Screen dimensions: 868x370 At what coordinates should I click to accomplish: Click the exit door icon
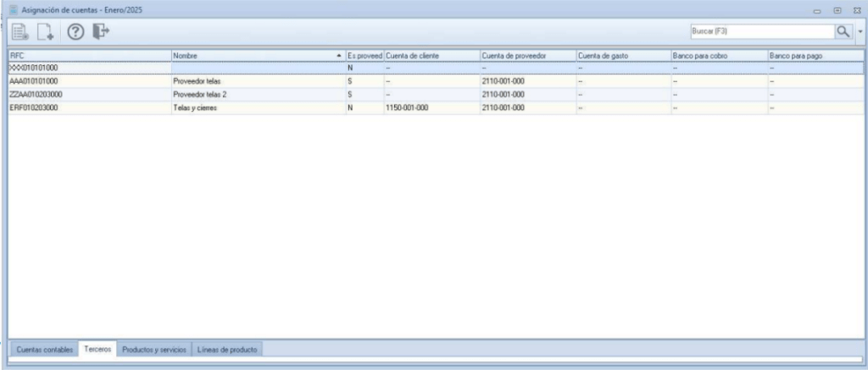101,31
